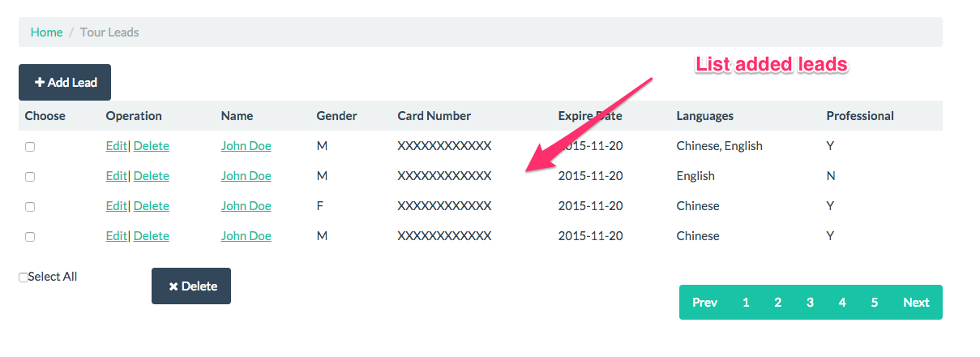The width and height of the screenshot is (980, 357).
Task: Tick the checkbox in the fourth lead row
Action: [30, 237]
